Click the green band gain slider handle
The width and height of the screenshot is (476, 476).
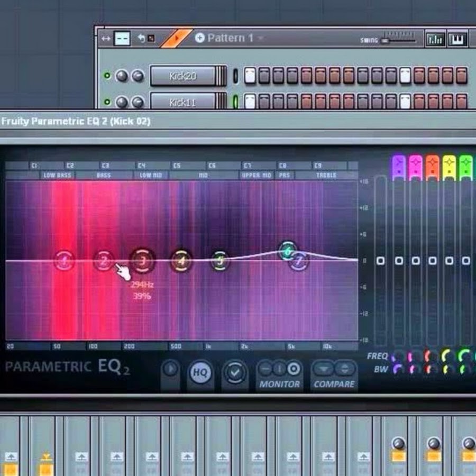[465, 261]
